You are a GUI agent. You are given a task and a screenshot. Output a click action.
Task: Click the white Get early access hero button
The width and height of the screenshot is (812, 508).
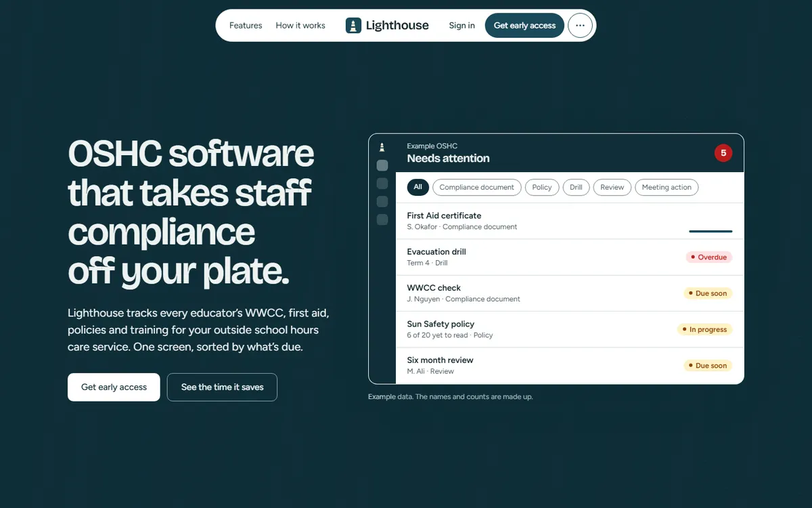pyautogui.click(x=114, y=387)
